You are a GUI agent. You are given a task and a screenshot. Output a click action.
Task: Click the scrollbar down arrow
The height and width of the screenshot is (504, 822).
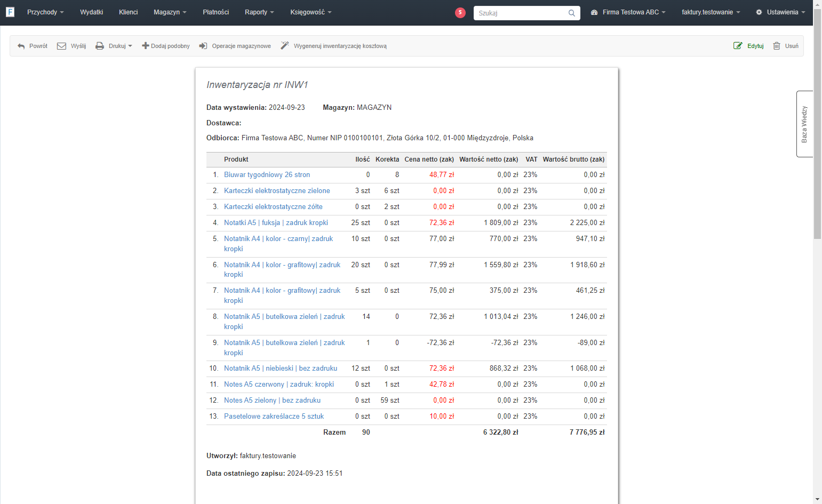[x=817, y=500]
